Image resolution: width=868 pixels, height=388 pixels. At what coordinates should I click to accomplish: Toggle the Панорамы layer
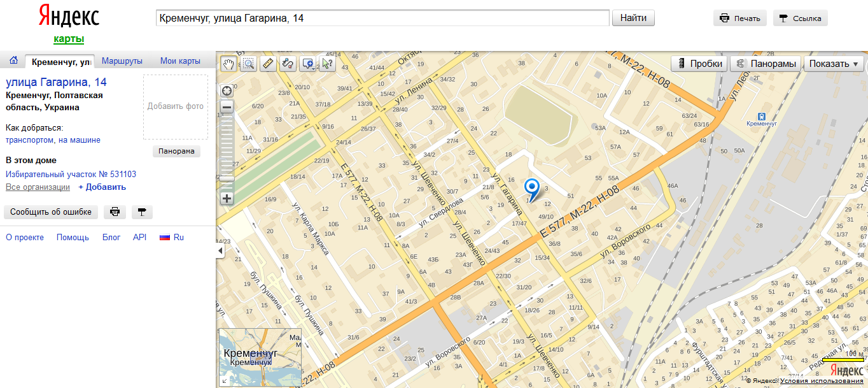click(x=766, y=64)
